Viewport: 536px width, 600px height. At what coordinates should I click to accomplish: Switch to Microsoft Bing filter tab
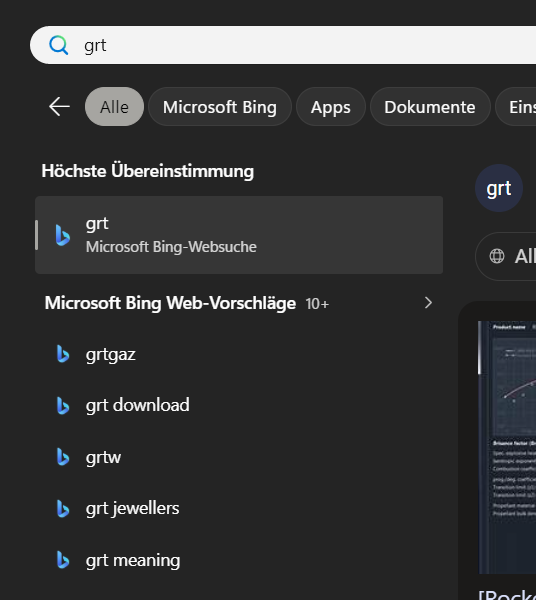coord(220,107)
